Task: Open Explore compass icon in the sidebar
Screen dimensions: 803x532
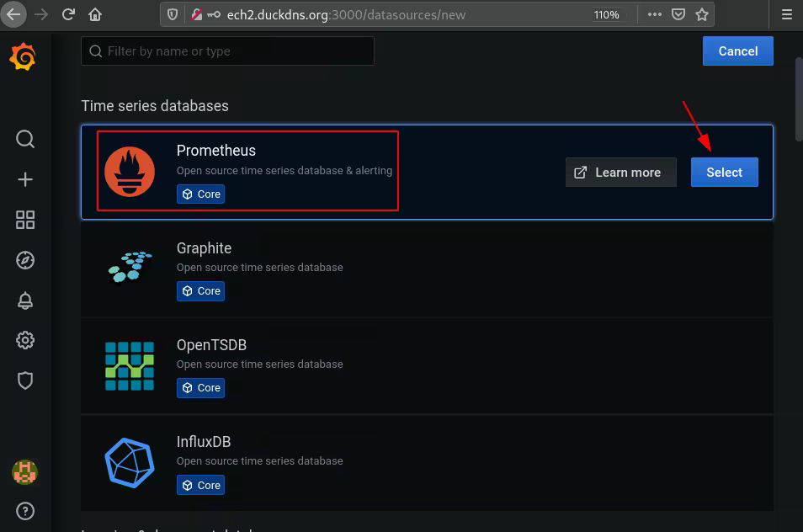Action: (25, 260)
